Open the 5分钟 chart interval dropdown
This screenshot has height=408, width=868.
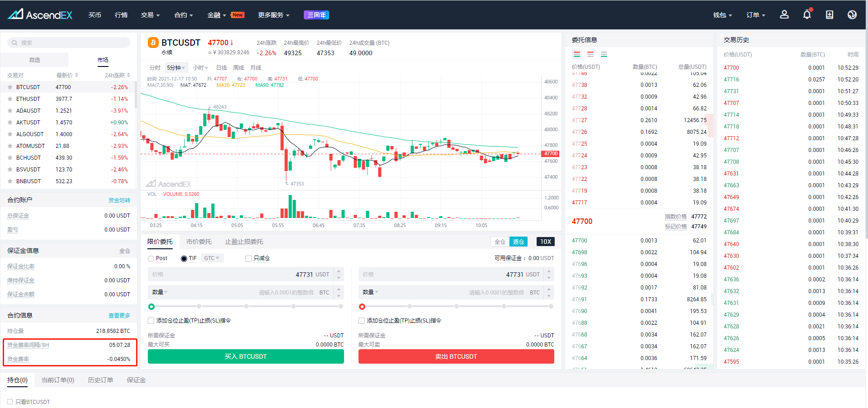point(176,68)
